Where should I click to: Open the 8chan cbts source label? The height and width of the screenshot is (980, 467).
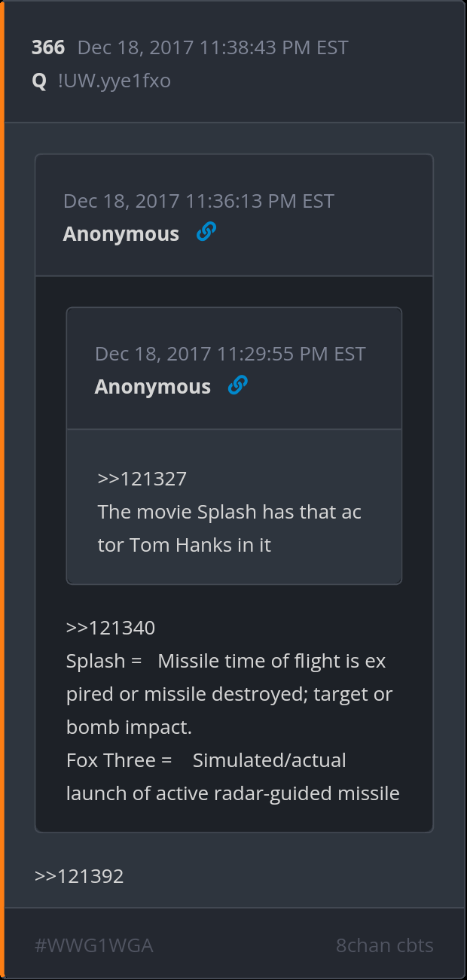point(384,945)
